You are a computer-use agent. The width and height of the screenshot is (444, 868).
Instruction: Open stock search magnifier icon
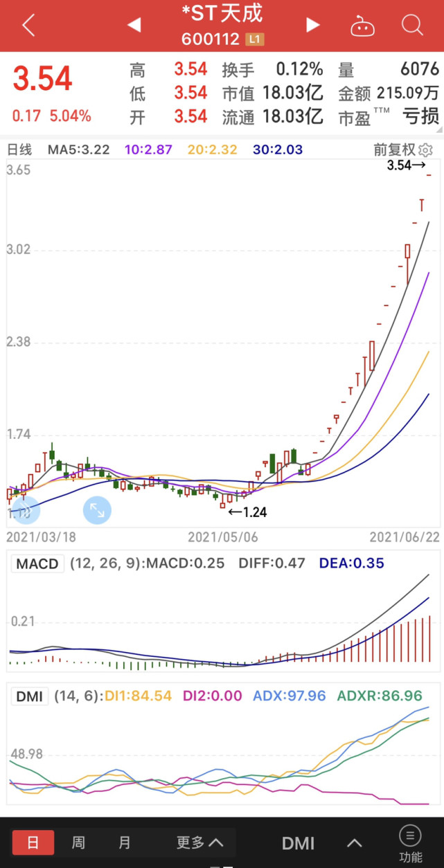[x=412, y=26]
